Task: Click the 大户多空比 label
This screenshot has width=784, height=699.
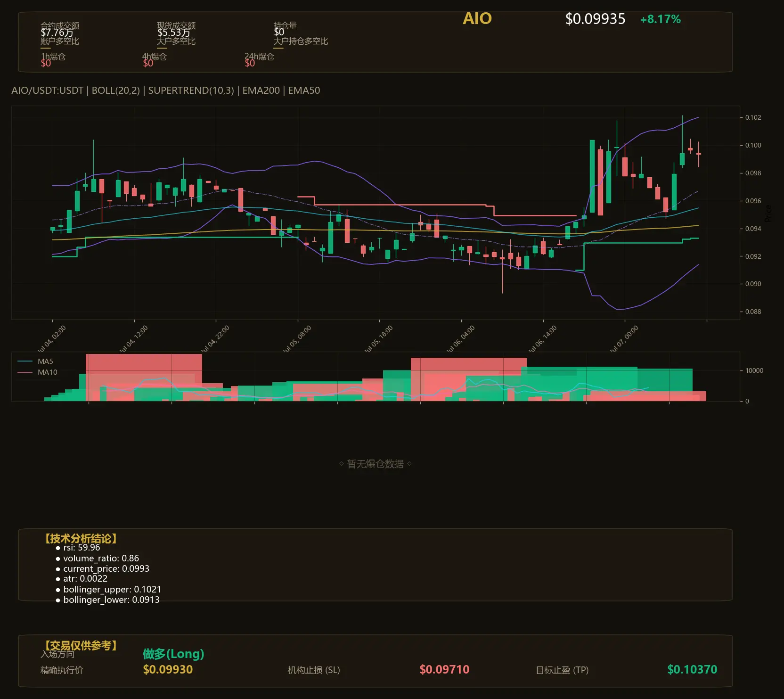Action: click(176, 41)
